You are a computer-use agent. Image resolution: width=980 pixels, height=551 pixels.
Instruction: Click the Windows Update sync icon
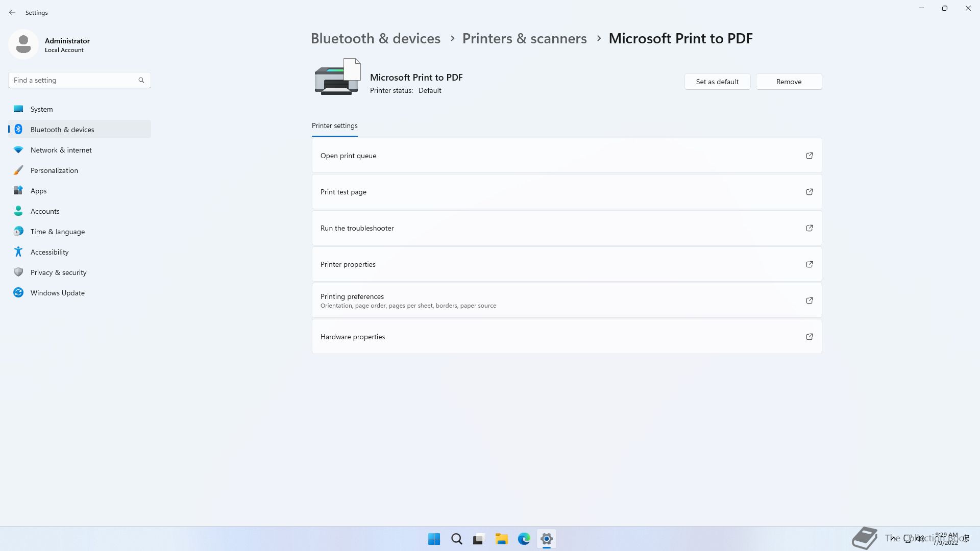[18, 292]
